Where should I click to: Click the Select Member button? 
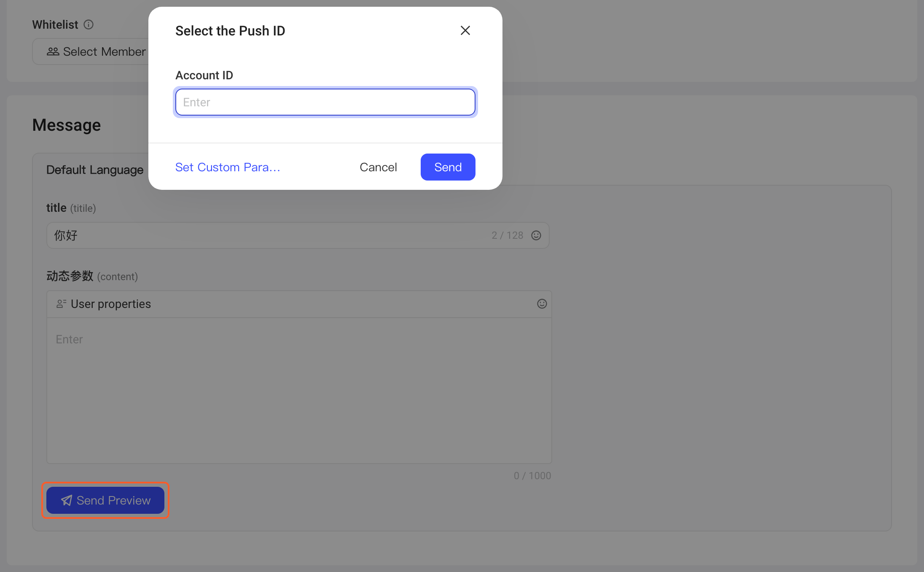(x=96, y=51)
